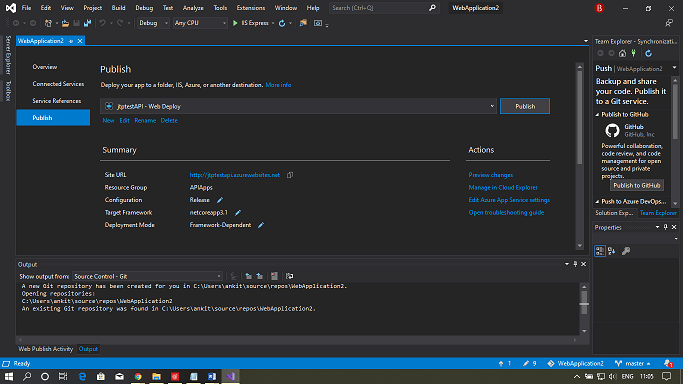Image resolution: width=683 pixels, height=384 pixels.
Task: Click the New profile link
Action: [108, 121]
